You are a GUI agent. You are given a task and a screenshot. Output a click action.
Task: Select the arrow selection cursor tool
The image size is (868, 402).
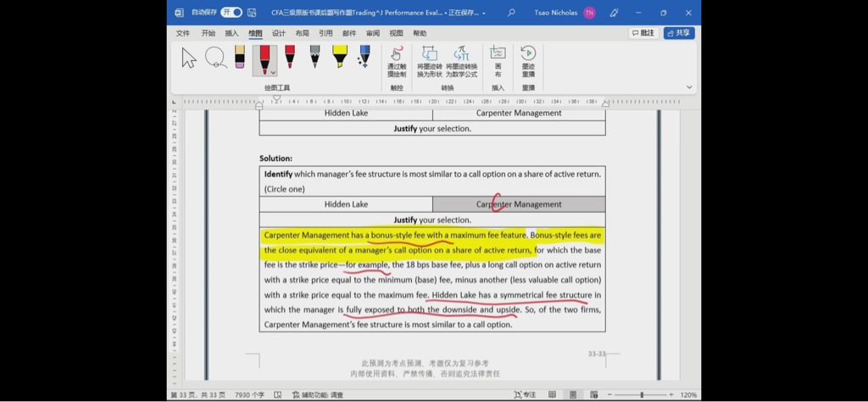[189, 59]
